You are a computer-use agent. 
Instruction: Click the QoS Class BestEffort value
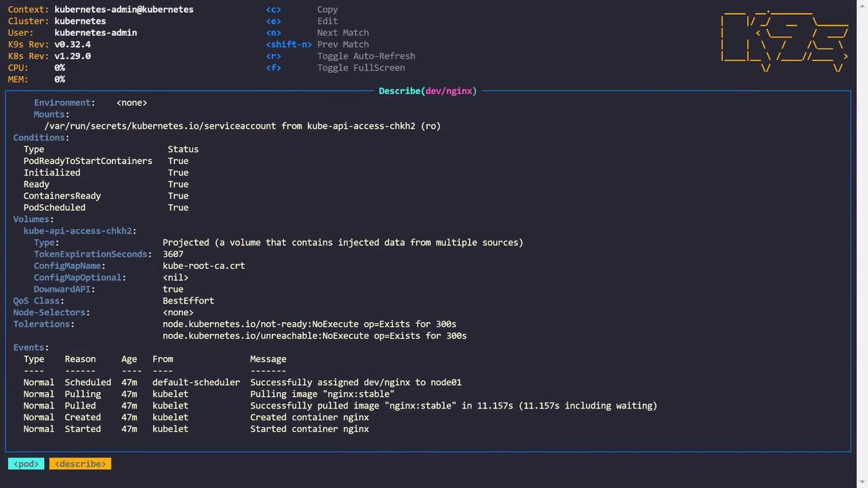(188, 300)
